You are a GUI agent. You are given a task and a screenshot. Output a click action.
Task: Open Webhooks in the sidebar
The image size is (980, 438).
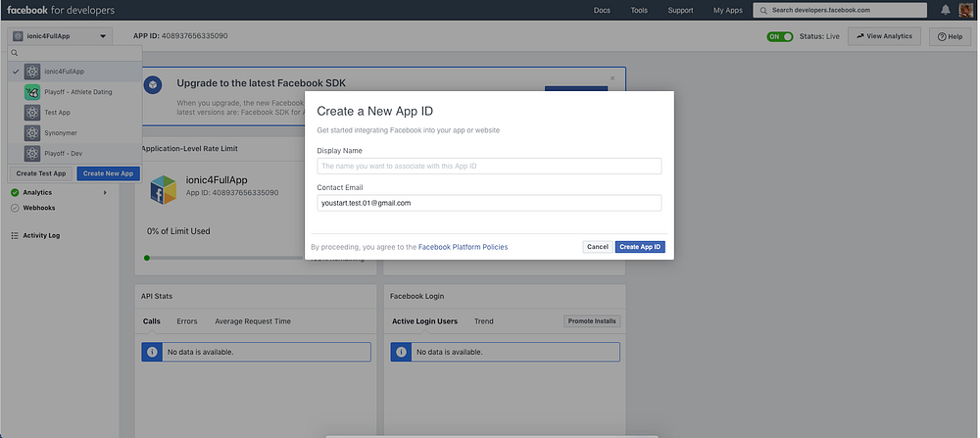(x=39, y=208)
